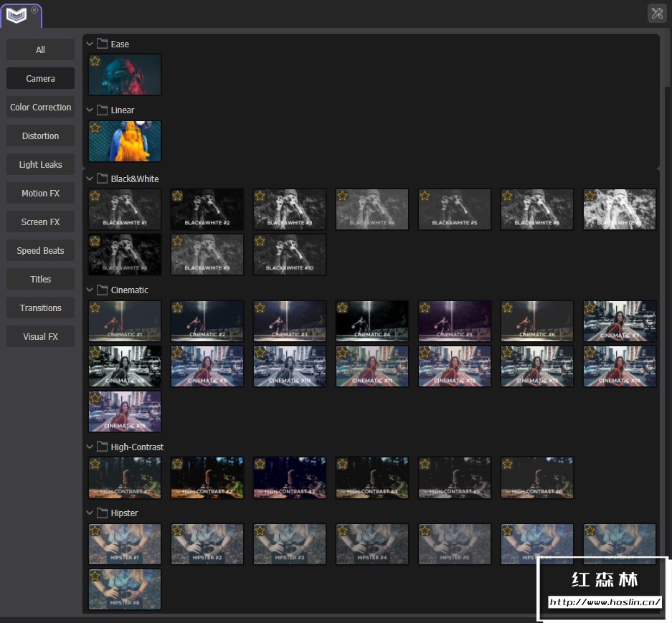Collapse the Linear folder
The height and width of the screenshot is (623, 672).
pos(90,110)
